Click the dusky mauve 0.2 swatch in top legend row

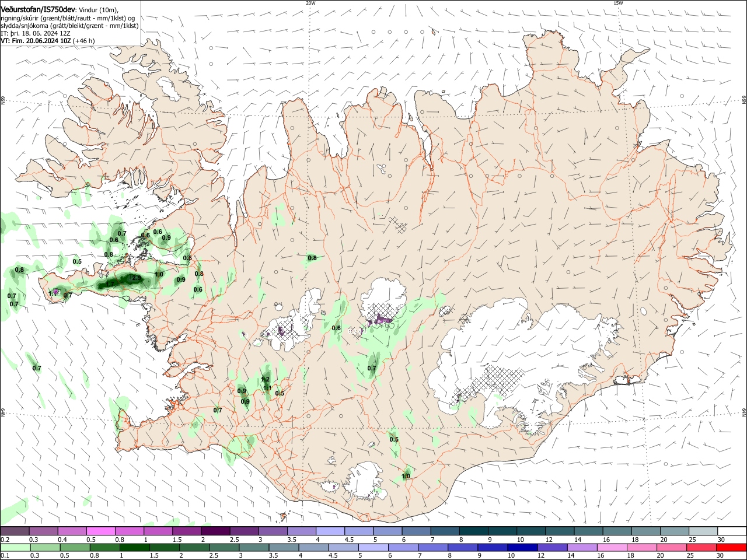(x=15, y=531)
